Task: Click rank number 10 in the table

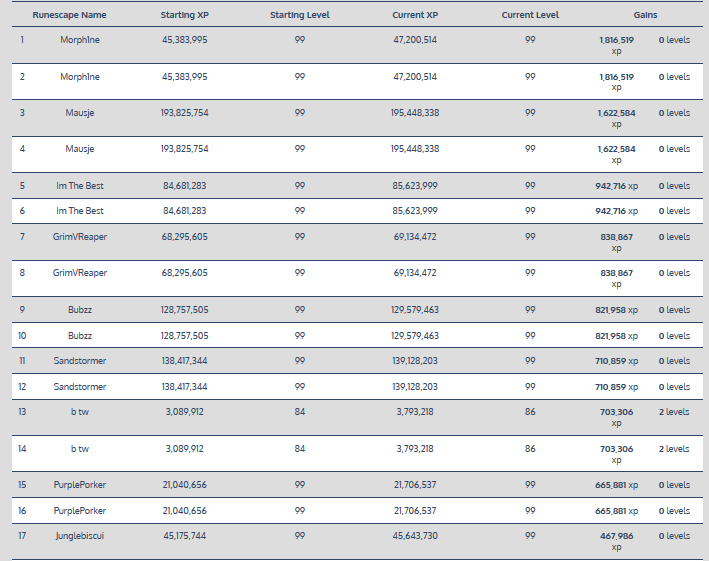Action: click(x=22, y=336)
